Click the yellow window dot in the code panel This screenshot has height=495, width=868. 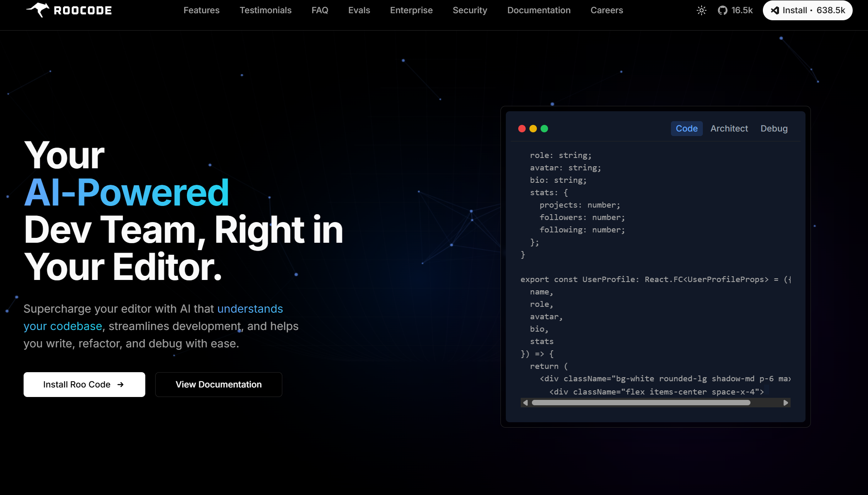pyautogui.click(x=533, y=129)
